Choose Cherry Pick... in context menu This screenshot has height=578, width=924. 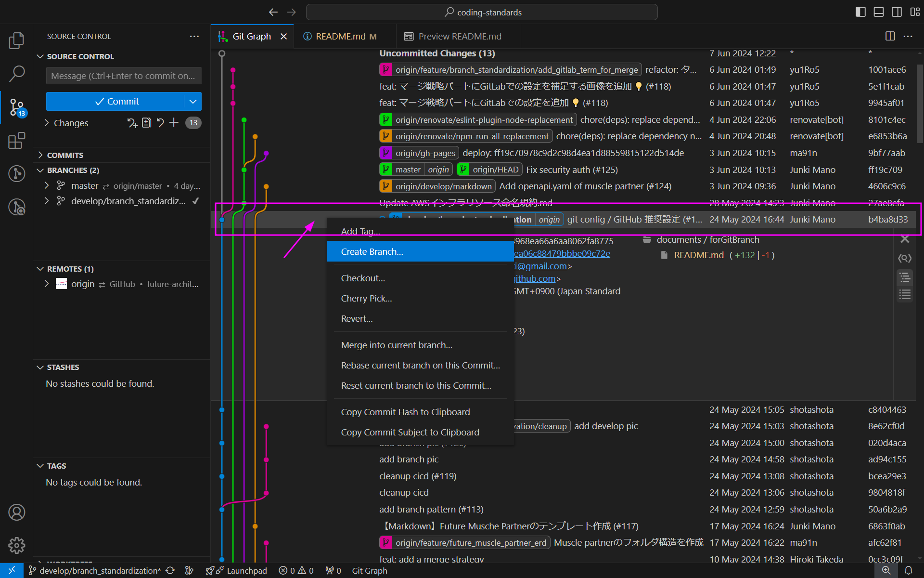420,299
